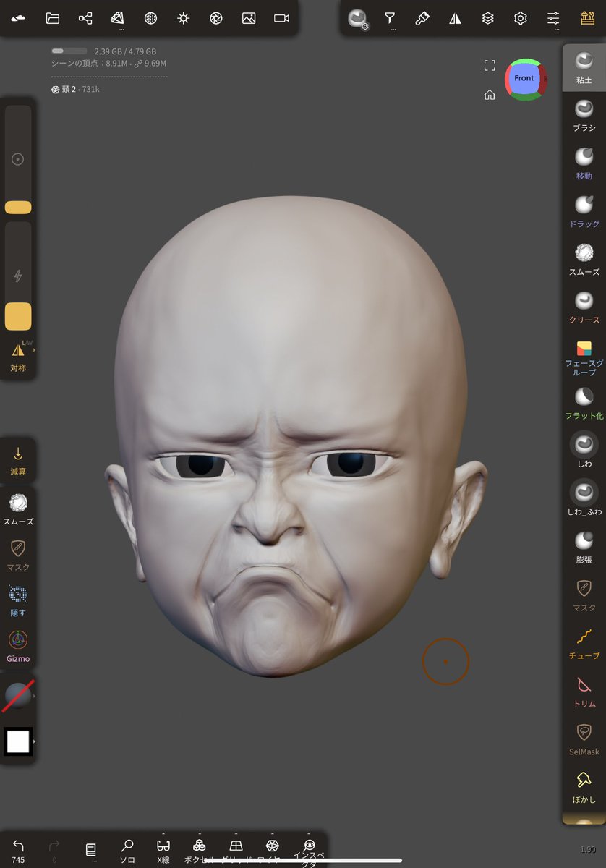Open the layers menu

click(488, 18)
